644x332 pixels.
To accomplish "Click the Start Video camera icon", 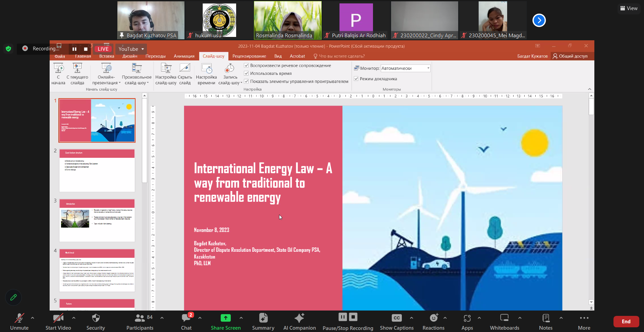I will [x=58, y=318].
